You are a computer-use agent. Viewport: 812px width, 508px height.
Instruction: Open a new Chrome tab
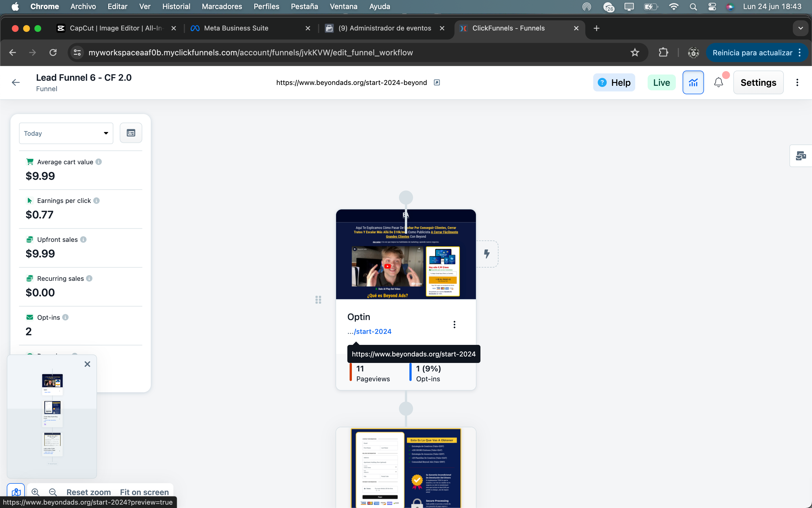click(596, 28)
